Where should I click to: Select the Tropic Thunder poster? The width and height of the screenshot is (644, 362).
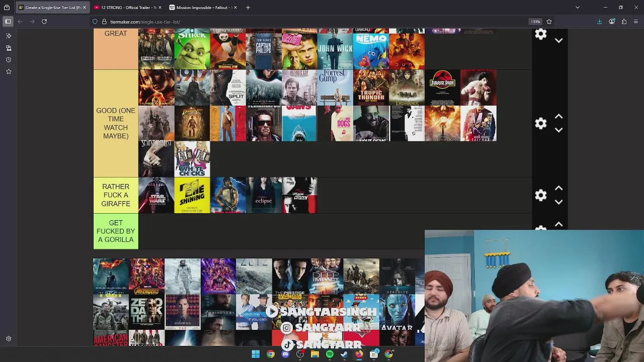[371, 87]
